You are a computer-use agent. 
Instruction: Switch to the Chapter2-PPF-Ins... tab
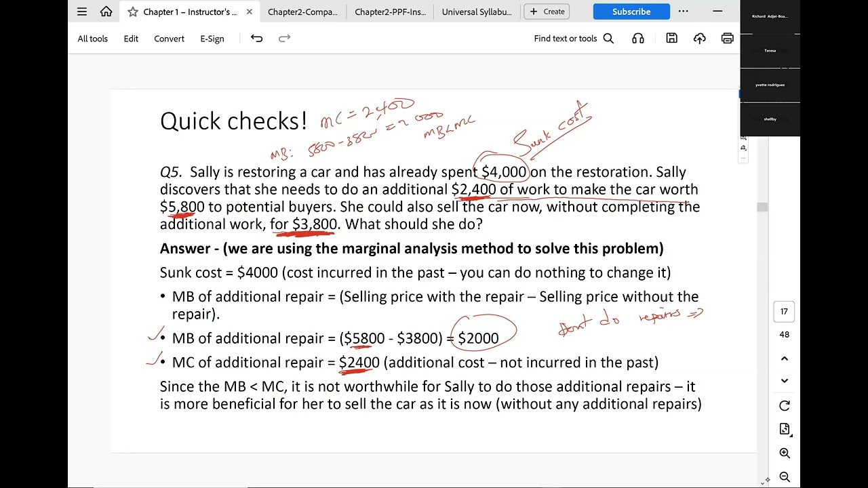click(390, 12)
